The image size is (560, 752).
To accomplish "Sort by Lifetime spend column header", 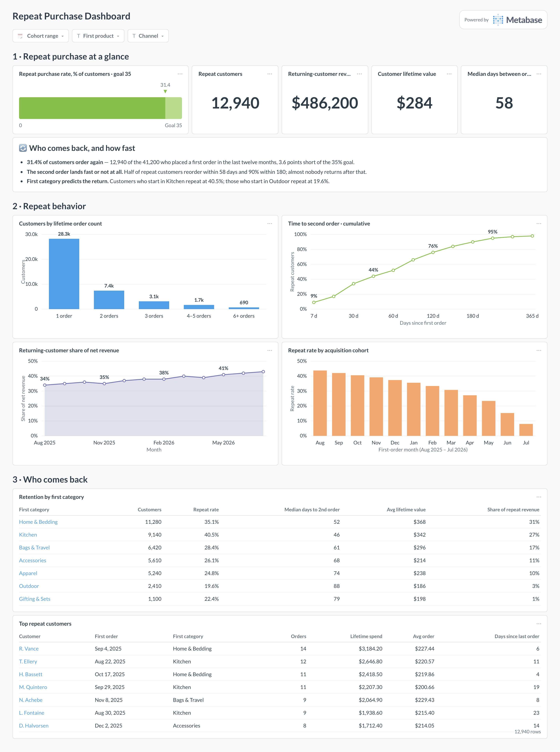I will [366, 637].
